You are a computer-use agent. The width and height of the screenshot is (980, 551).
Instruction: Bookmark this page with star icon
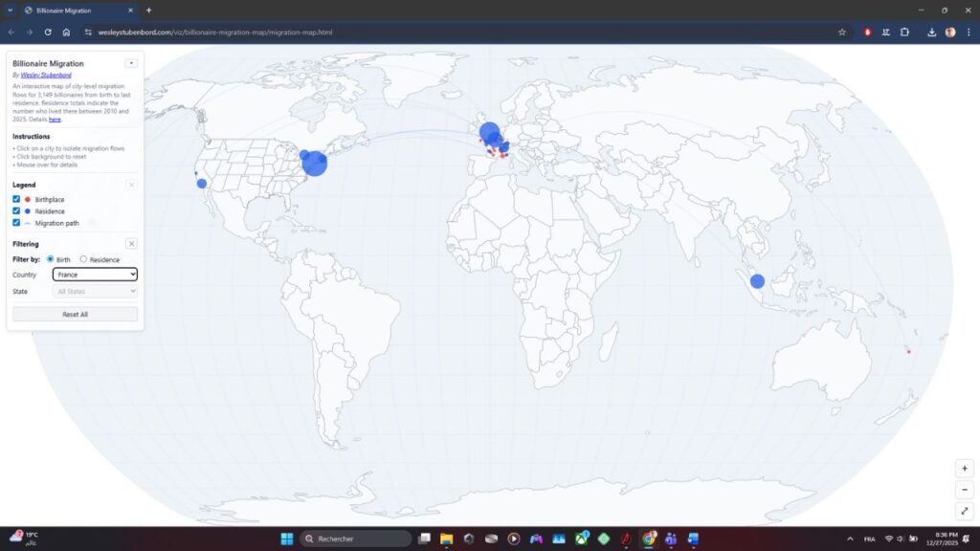click(x=842, y=32)
